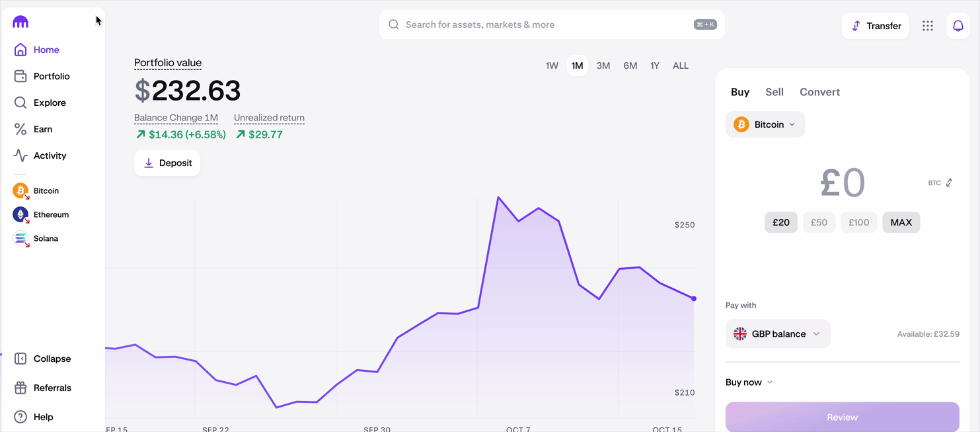Select the Portfolio icon
The image size is (980, 432).
pos(21,76)
